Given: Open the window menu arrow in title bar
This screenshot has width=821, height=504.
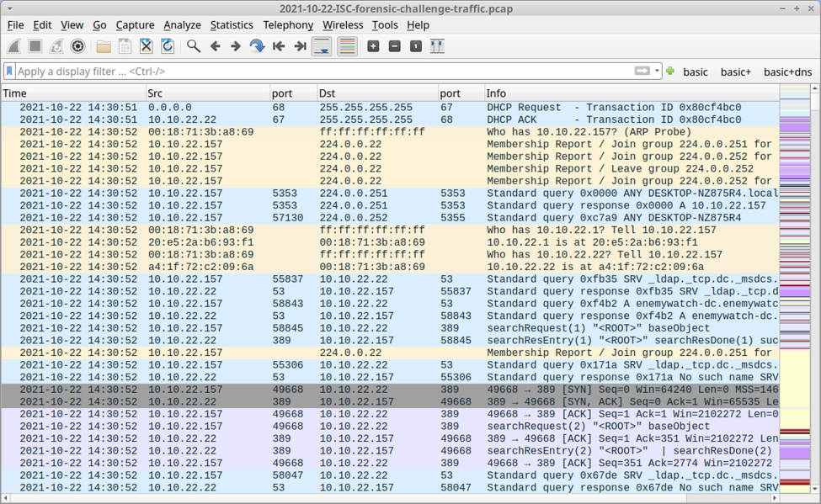Looking at the screenshot, I should click(9, 9).
